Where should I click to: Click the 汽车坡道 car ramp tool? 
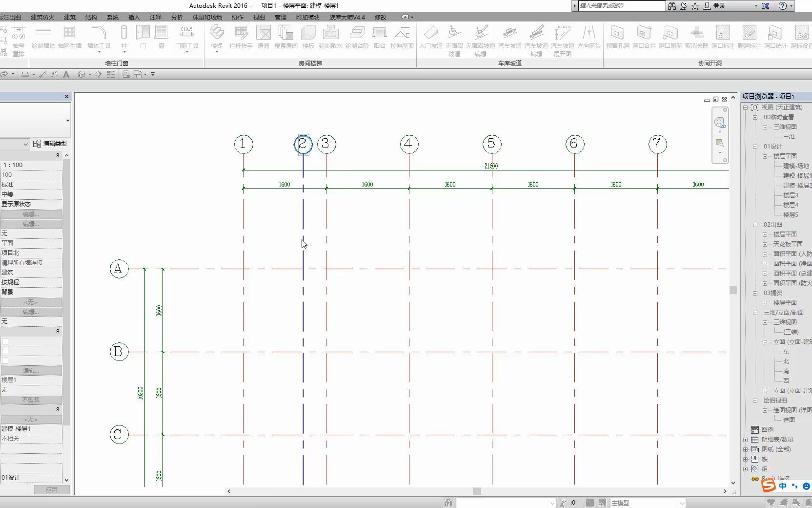[x=510, y=37]
